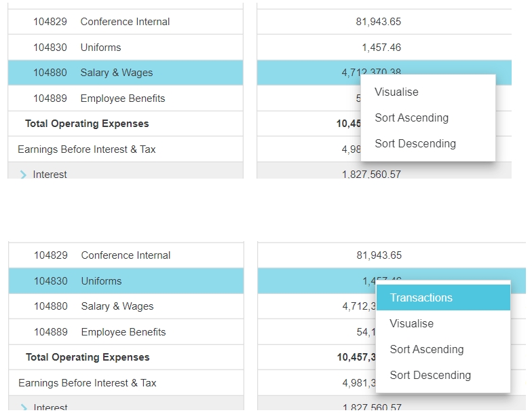Click Earnings Before Interest & Tax in upper table
Screen dimensions: 532x417
87,149
